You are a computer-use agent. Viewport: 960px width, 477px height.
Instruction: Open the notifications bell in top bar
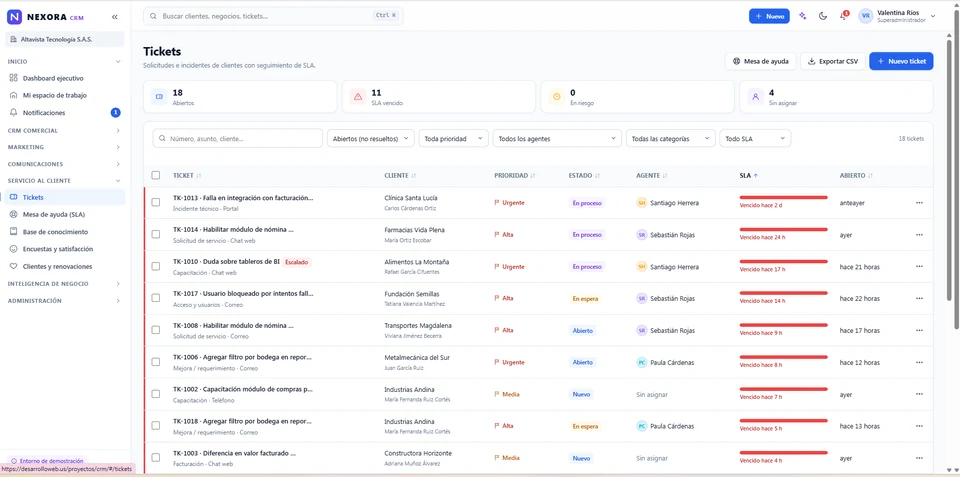coord(843,17)
